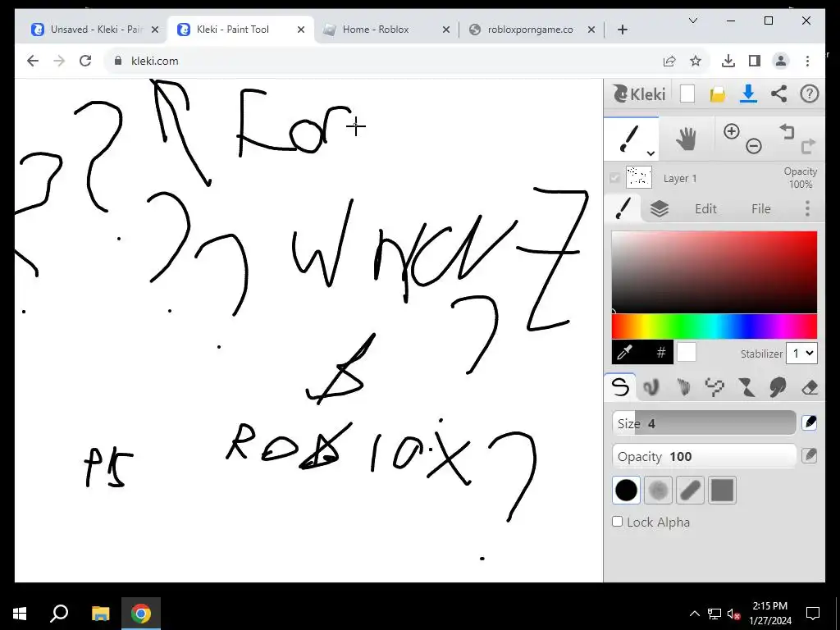Pick a shade in the red color field

714,272
